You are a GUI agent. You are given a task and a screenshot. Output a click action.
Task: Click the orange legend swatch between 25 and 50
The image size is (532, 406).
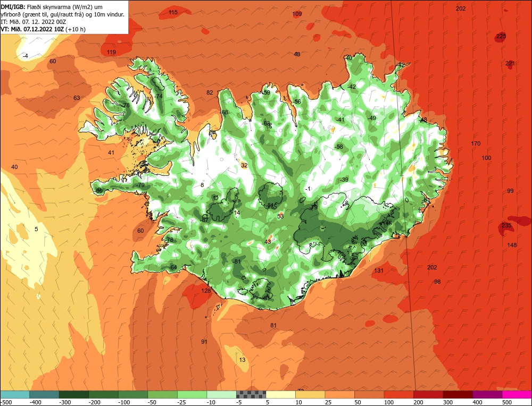[x=339, y=394]
